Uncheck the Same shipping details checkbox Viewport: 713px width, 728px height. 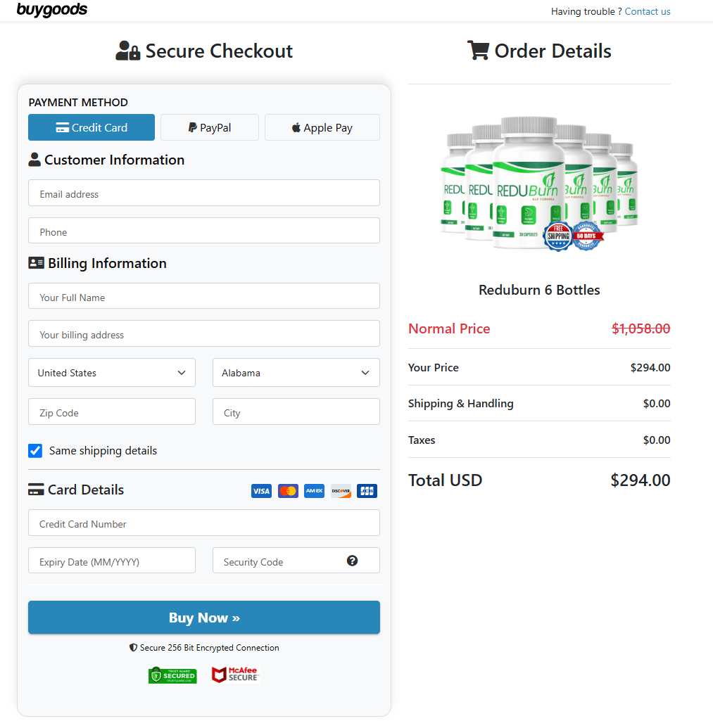[35, 451]
